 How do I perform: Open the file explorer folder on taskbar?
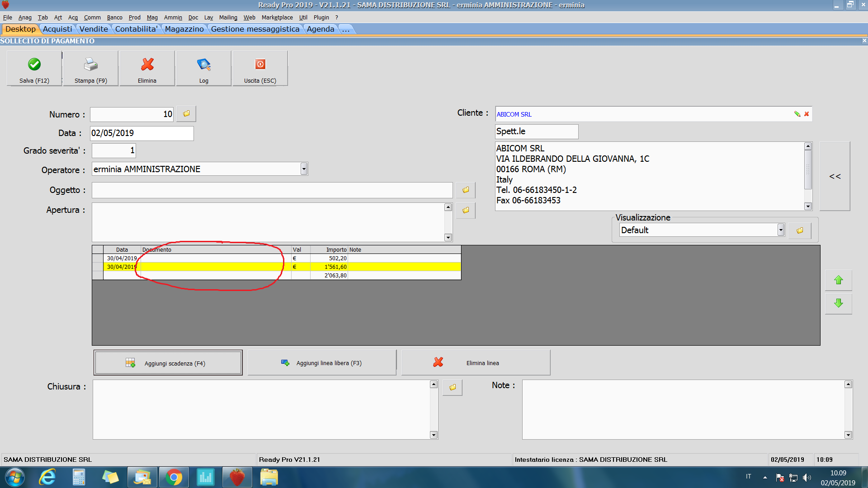(x=269, y=477)
